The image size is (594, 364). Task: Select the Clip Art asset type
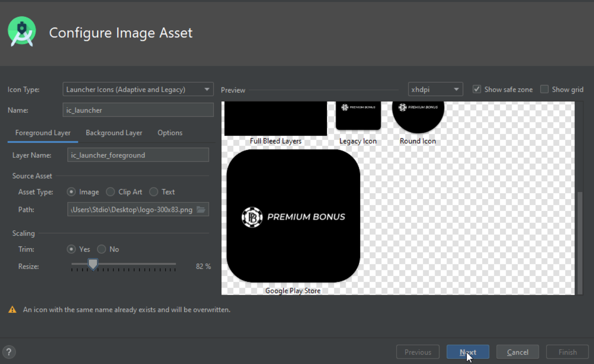tap(110, 192)
